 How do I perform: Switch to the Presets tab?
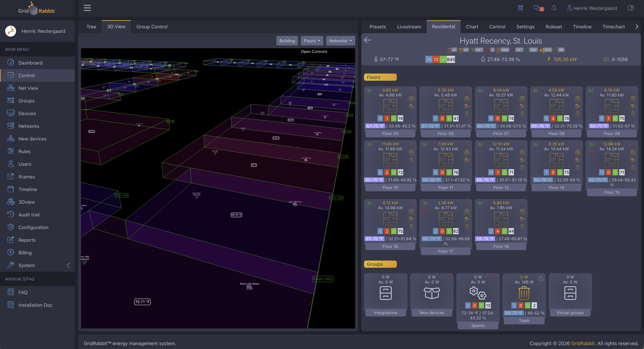[378, 27]
